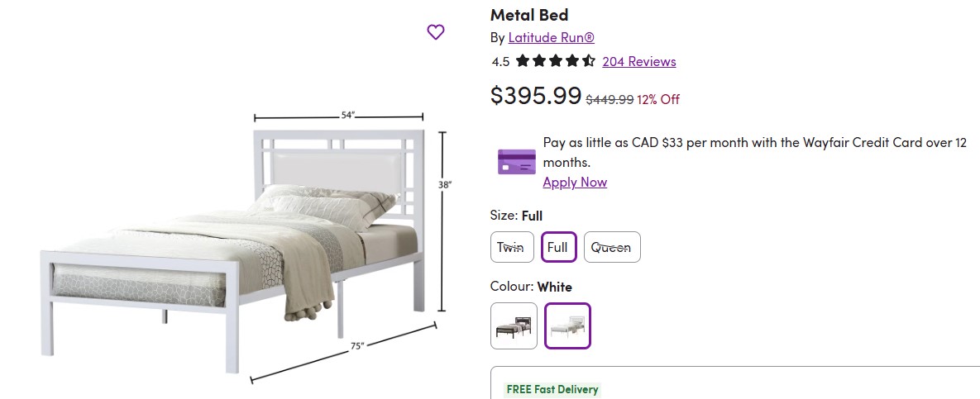Click the 75" bed length dimension label
This screenshot has height=399, width=980.
(357, 346)
